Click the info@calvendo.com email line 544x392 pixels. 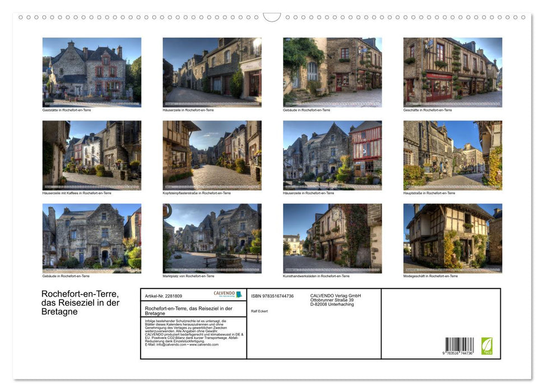(182, 345)
